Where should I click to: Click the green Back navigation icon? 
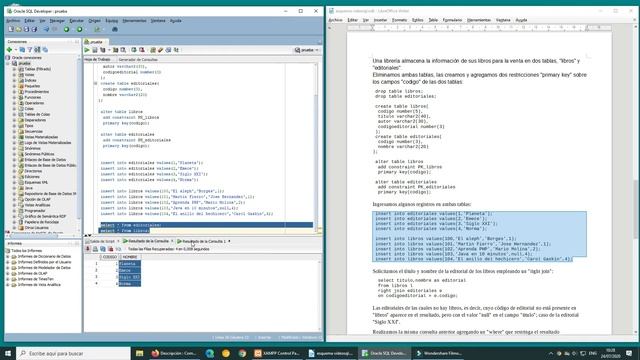(x=67, y=29)
